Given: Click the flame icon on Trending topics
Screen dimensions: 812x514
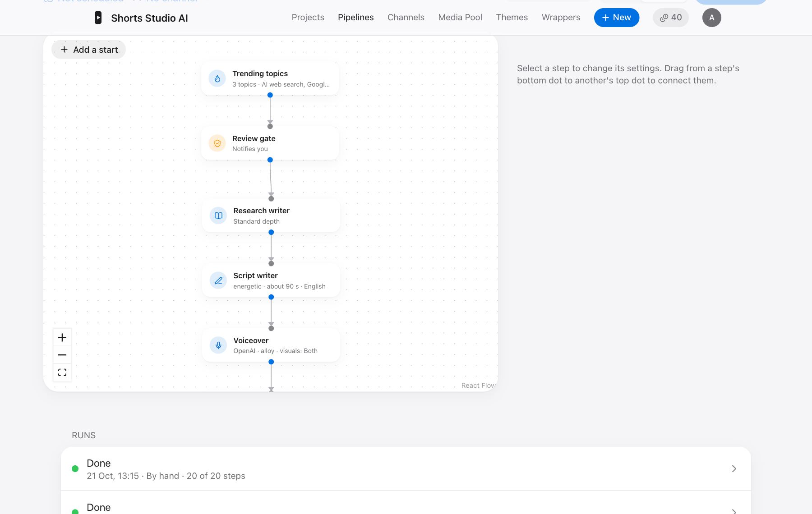Looking at the screenshot, I should [x=217, y=78].
